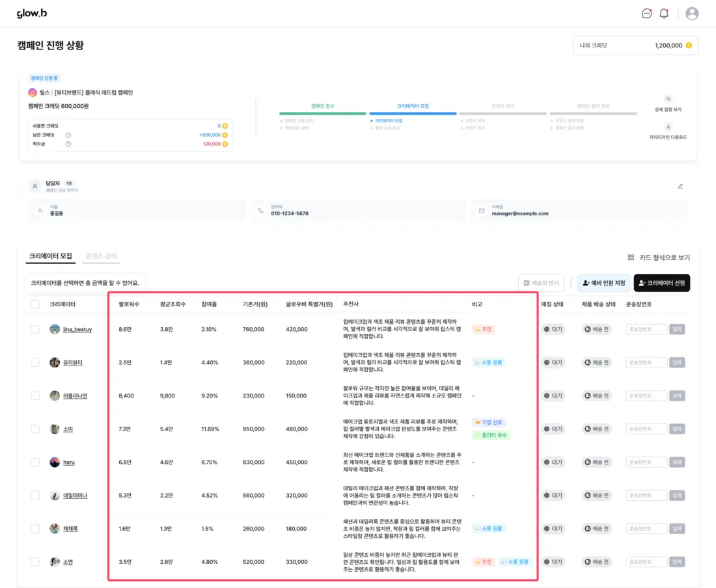
Task: Open the chat messages icon in header
Action: coord(646,14)
